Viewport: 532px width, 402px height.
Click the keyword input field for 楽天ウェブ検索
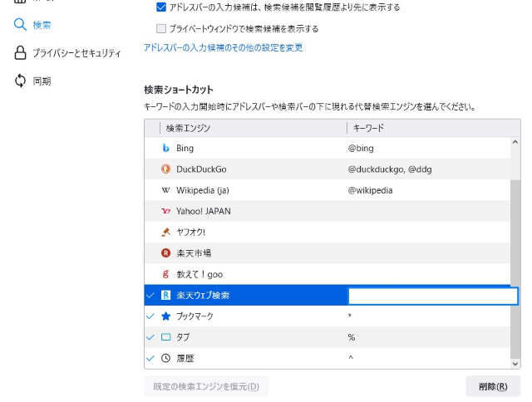[x=433, y=296]
